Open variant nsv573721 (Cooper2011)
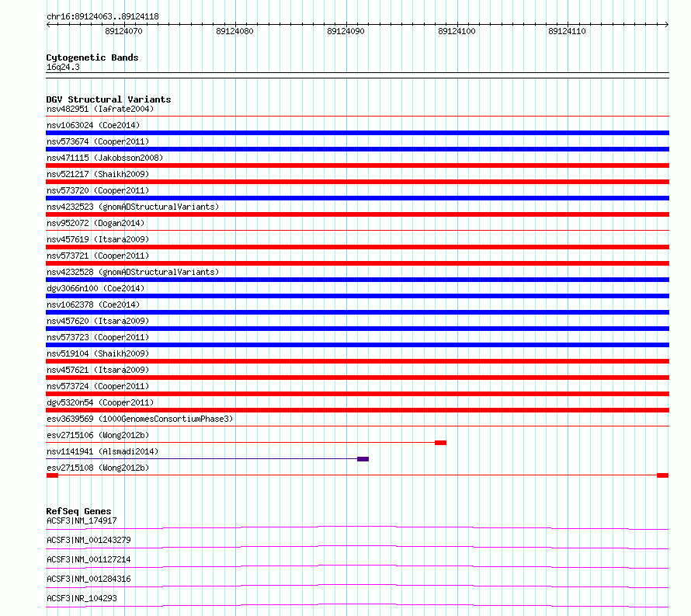 coord(98,256)
